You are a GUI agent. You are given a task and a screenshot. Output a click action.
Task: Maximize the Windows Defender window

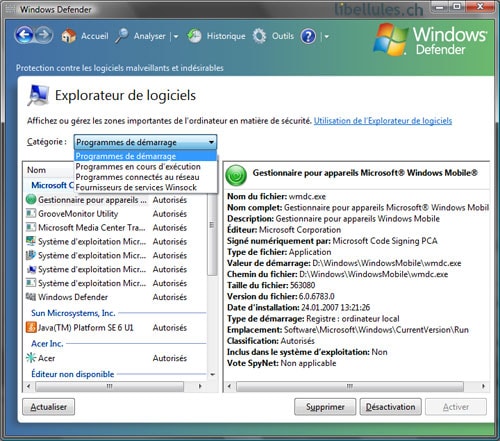457,7
